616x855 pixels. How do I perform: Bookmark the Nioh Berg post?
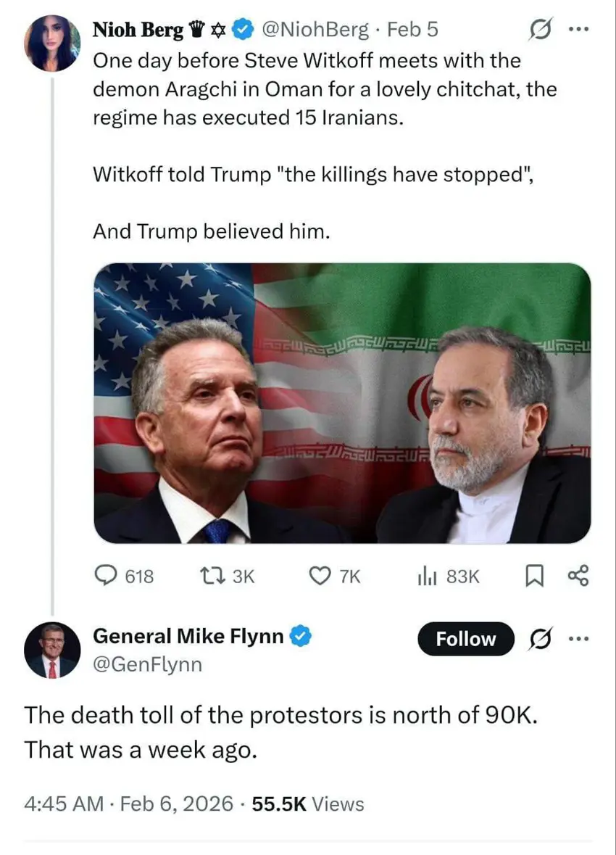533,576
